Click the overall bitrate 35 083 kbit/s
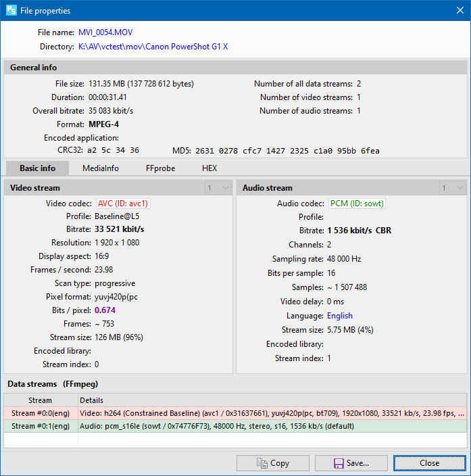 pos(111,111)
